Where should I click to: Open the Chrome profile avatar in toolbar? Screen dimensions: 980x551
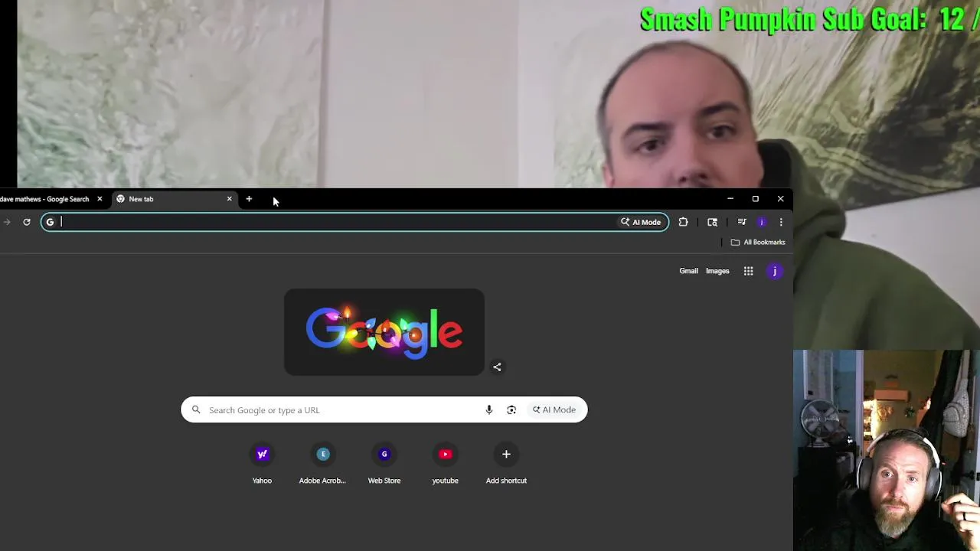762,222
